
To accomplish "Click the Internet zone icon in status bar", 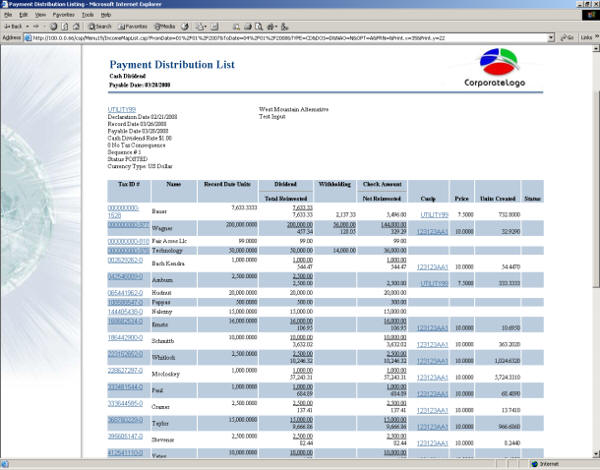I will [x=535, y=464].
